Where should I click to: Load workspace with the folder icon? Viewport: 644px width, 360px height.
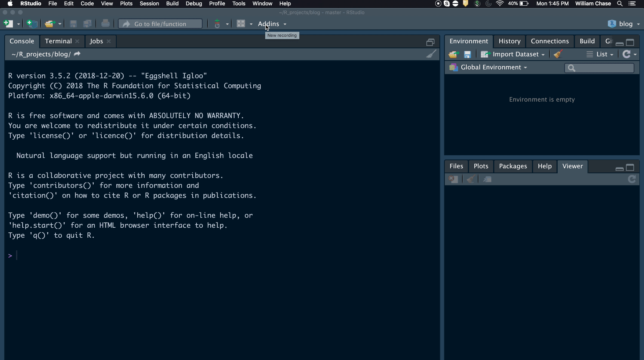454,54
